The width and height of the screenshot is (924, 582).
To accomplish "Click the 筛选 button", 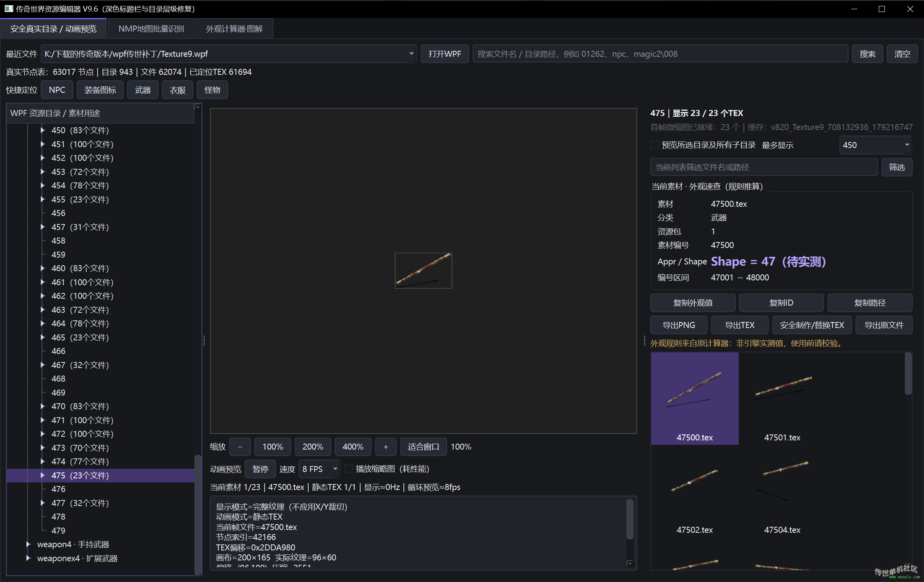I will [x=896, y=167].
